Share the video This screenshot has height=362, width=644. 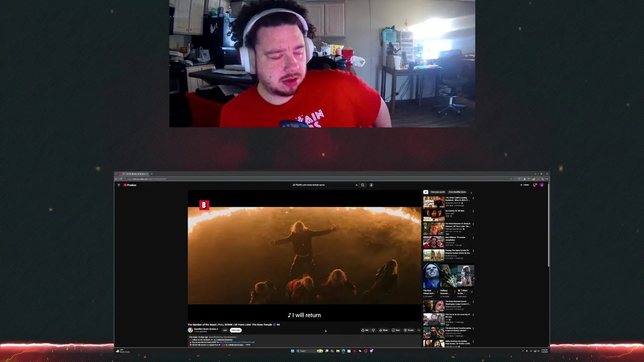pos(383,330)
